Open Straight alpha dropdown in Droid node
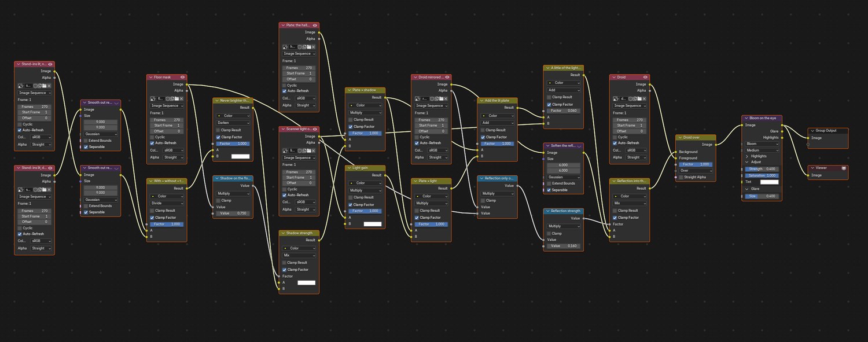Viewport: 868px width, 342px height. [637, 157]
